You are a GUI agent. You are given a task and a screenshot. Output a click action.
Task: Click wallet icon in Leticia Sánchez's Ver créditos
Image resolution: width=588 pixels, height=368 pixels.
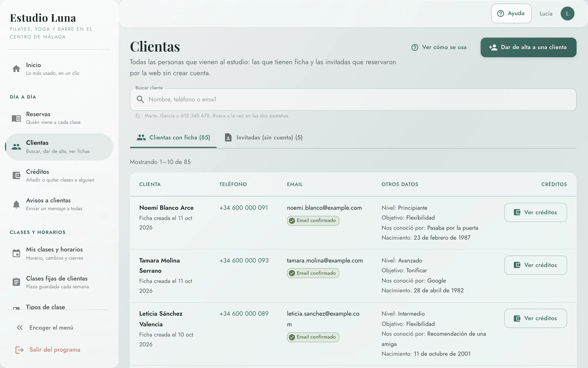(x=517, y=318)
